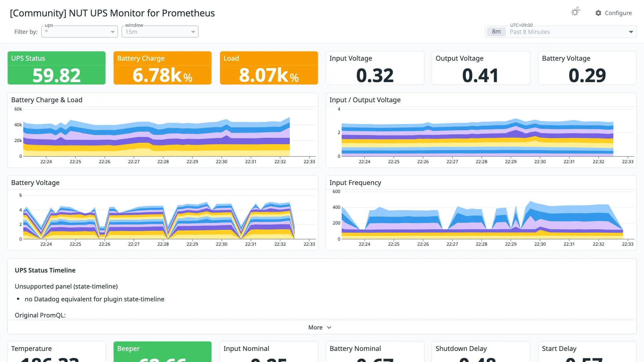The height and width of the screenshot is (362, 644).
Task: Open the Past 8 Minutes time range selector
Action: click(560, 32)
